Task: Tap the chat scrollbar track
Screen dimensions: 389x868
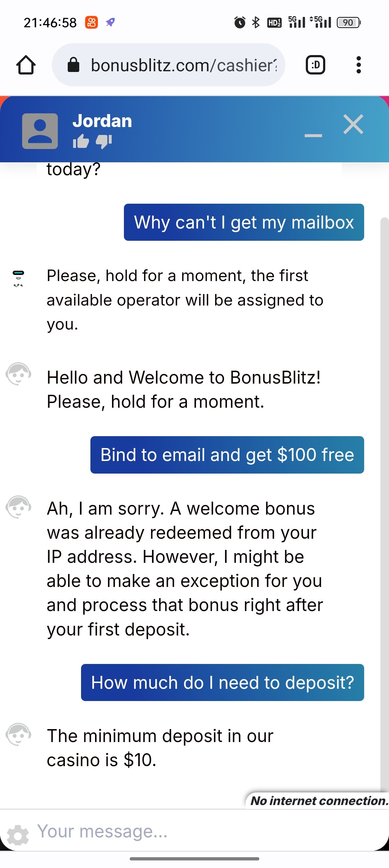Action: 384,504
